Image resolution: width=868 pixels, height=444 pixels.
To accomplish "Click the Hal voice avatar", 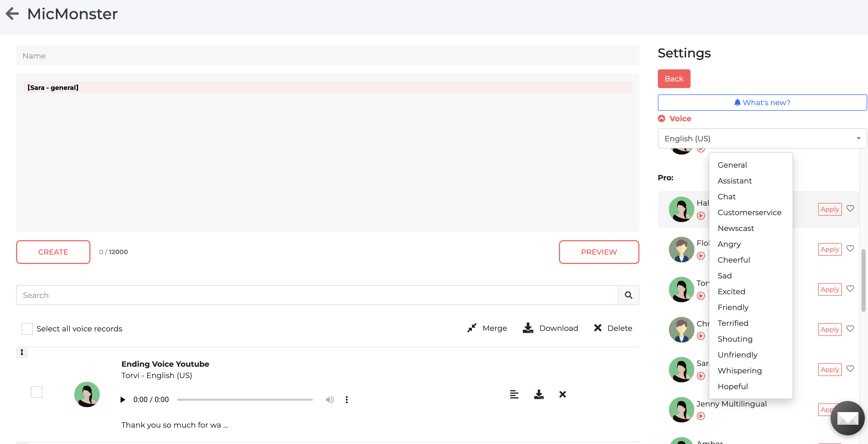I will (x=681, y=209).
